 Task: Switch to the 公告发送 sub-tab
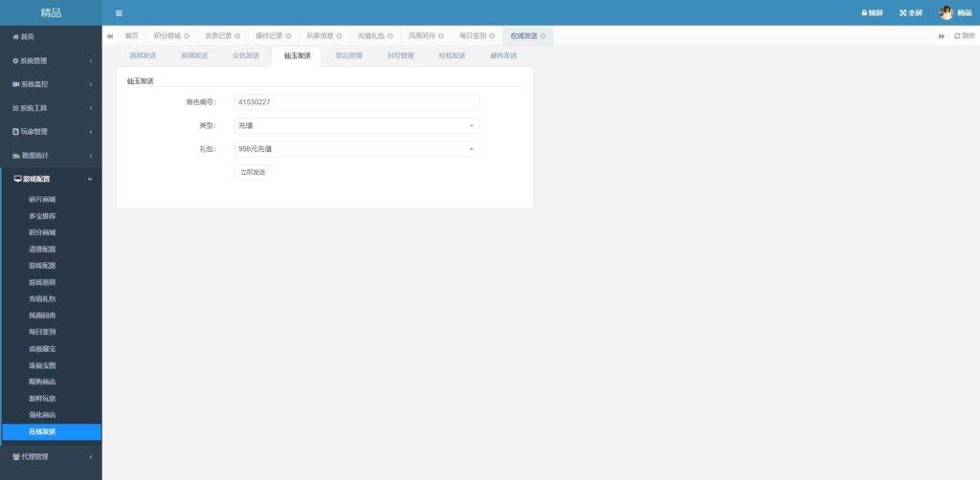[x=245, y=55]
